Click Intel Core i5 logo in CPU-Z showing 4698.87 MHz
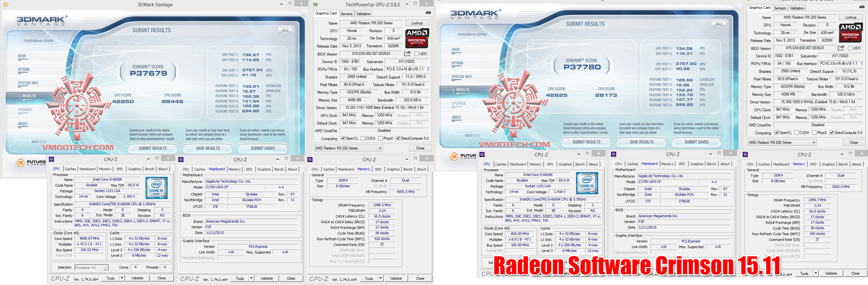The image size is (868, 285). pos(156,188)
